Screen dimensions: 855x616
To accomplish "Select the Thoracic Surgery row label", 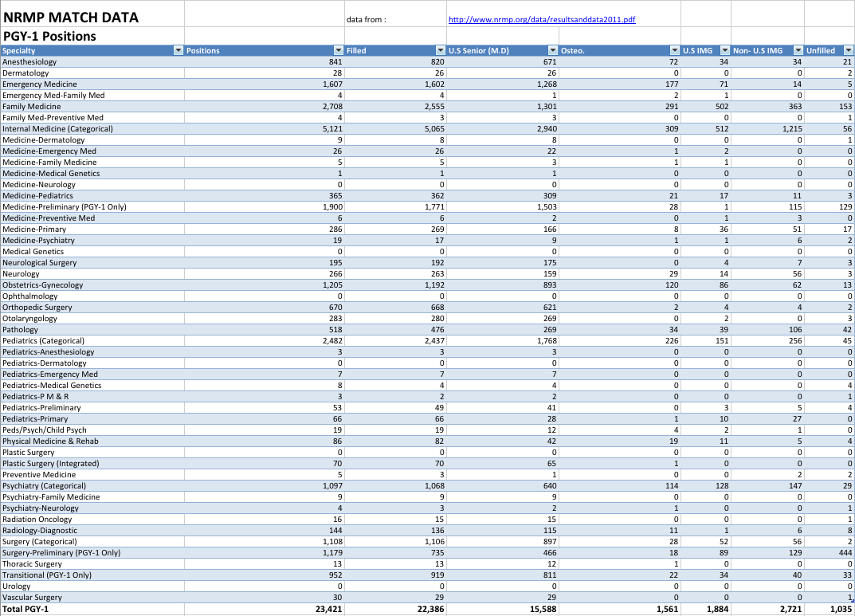I will click(92, 564).
